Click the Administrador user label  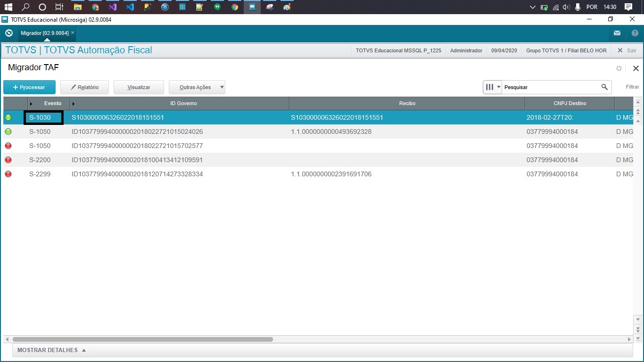point(466,50)
